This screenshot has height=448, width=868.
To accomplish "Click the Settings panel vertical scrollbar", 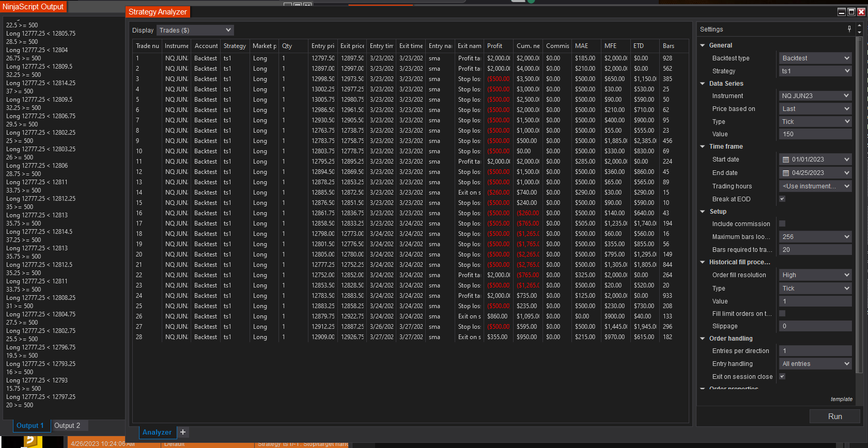I will pyautogui.click(x=859, y=205).
